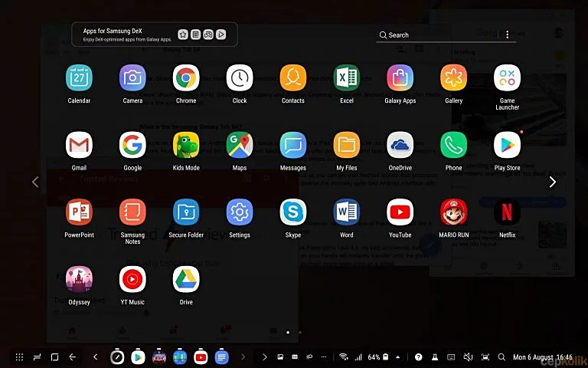This screenshot has height=368, width=588.
Task: Open the Gmail app
Action: (x=79, y=145)
